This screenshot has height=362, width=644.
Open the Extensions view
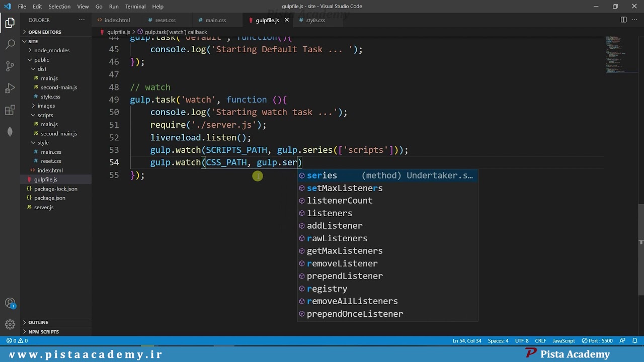[x=10, y=110]
